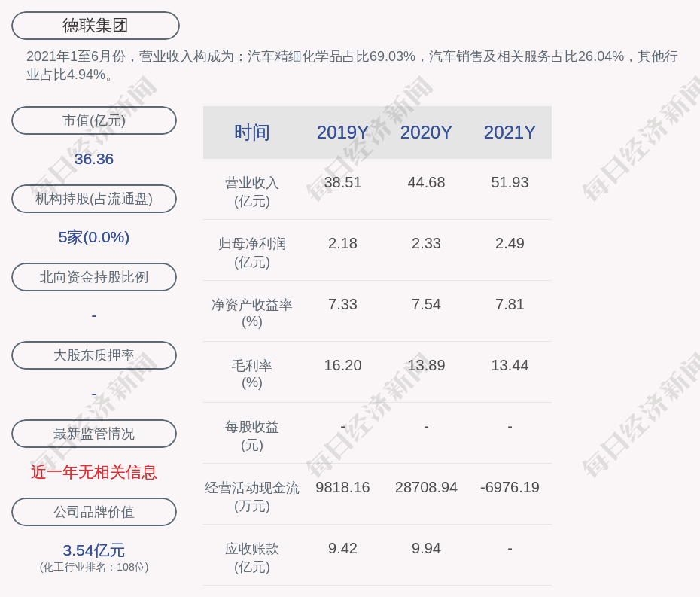The width and height of the screenshot is (700, 597).
Task: Click cash flow value 9818.16
Action: click(342, 487)
